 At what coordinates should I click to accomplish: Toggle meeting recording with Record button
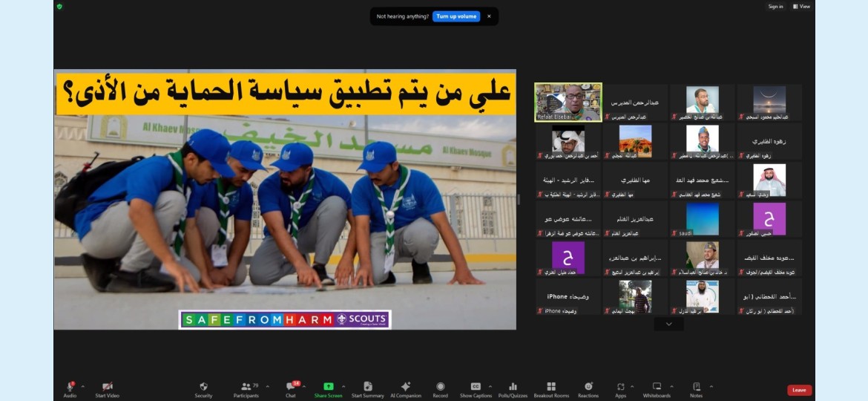[x=440, y=389]
